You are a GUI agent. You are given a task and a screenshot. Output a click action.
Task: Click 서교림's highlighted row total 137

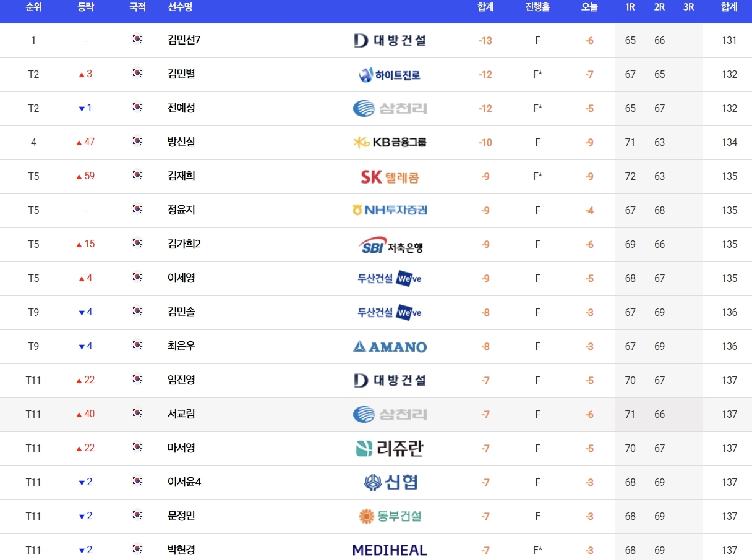point(729,414)
